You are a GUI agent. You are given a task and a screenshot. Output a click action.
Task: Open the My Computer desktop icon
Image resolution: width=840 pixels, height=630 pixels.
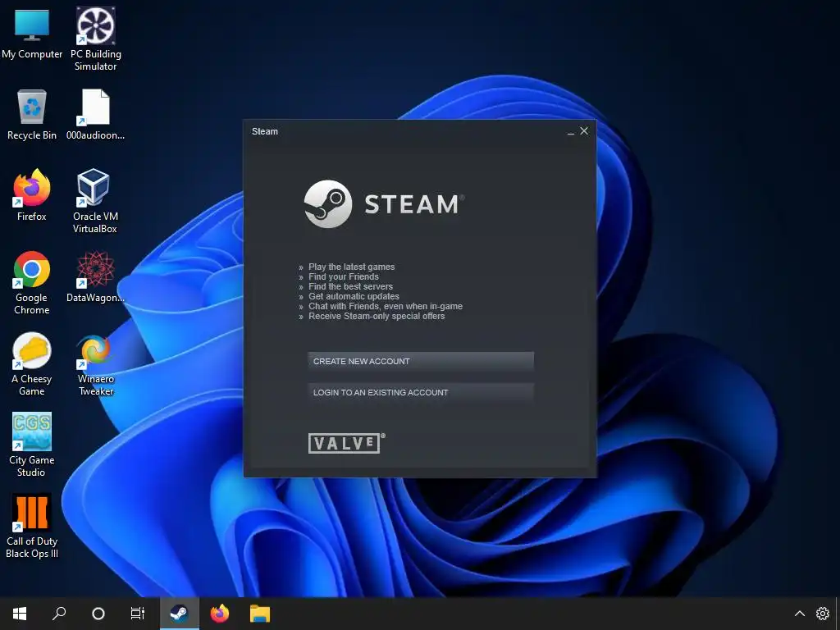tap(32, 34)
